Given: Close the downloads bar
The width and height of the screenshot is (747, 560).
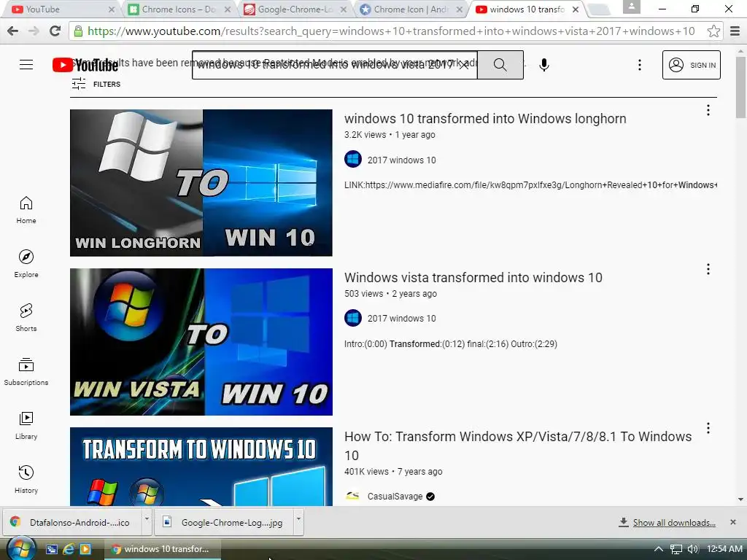Looking at the screenshot, I should (733, 522).
